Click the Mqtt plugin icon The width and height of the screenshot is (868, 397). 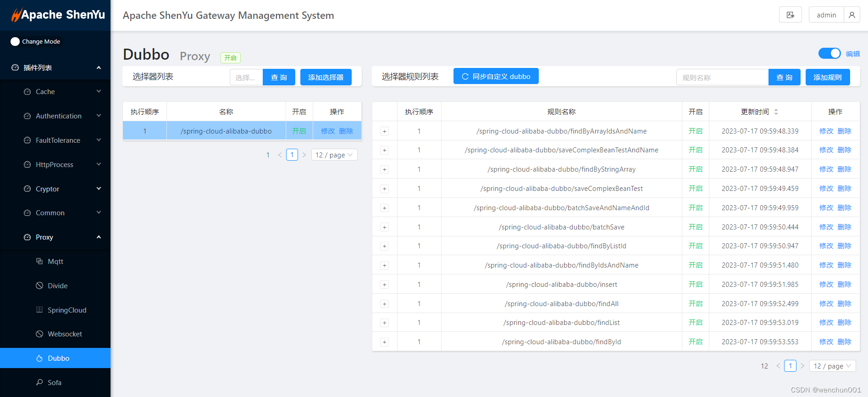[x=39, y=261]
